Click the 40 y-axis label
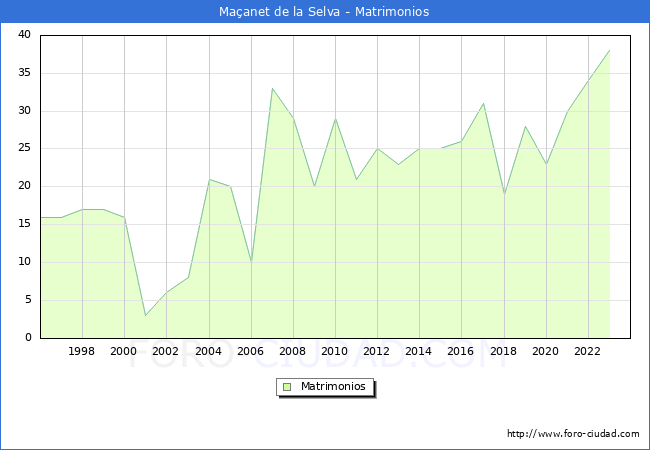The width and height of the screenshot is (650, 450). tap(24, 35)
